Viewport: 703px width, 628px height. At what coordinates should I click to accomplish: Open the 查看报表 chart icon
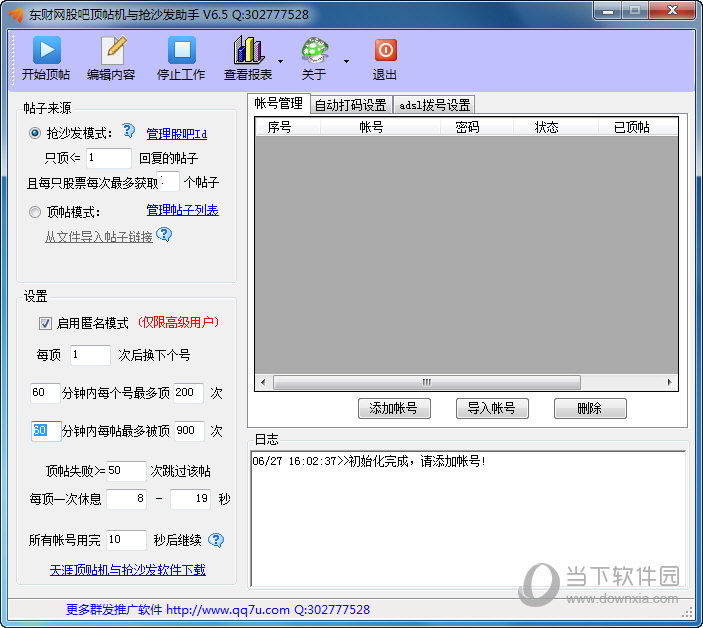pos(248,50)
